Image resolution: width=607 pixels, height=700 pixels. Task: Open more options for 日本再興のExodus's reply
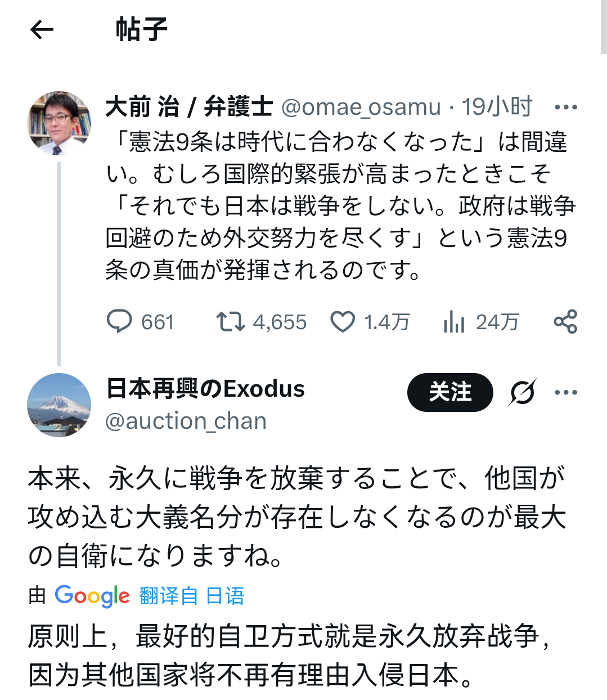click(x=565, y=392)
